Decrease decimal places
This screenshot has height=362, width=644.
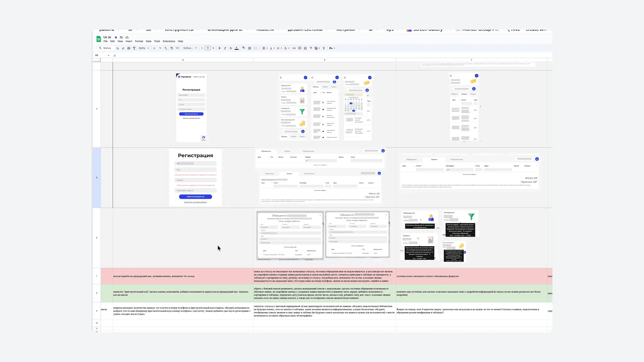[166, 48]
